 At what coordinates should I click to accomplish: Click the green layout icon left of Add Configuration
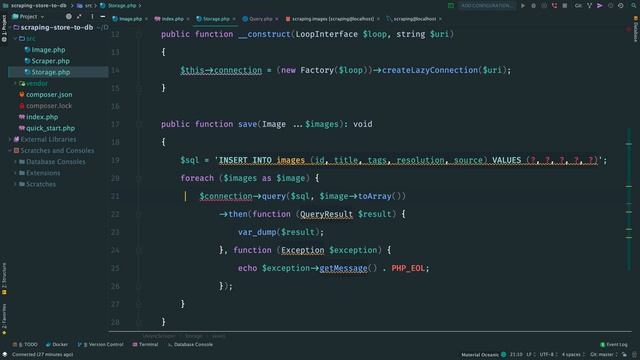(x=451, y=6)
